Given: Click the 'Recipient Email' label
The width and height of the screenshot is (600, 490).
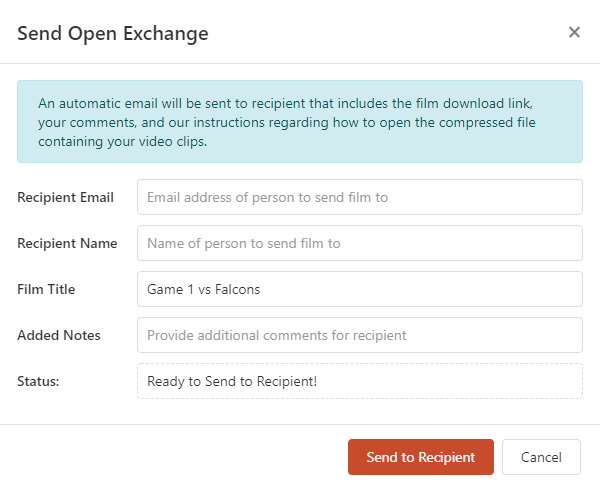Looking at the screenshot, I should (65, 197).
